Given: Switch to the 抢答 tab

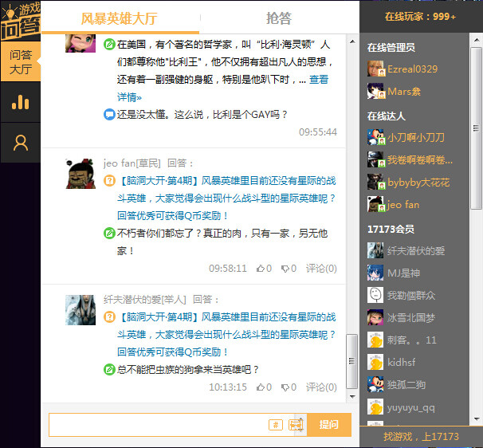Looking at the screenshot, I should [x=279, y=18].
